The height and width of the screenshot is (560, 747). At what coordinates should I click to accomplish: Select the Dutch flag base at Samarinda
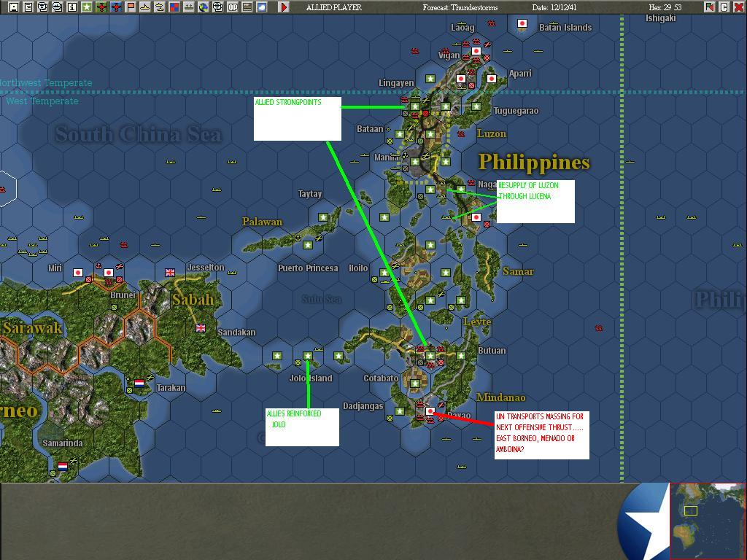[x=63, y=466]
